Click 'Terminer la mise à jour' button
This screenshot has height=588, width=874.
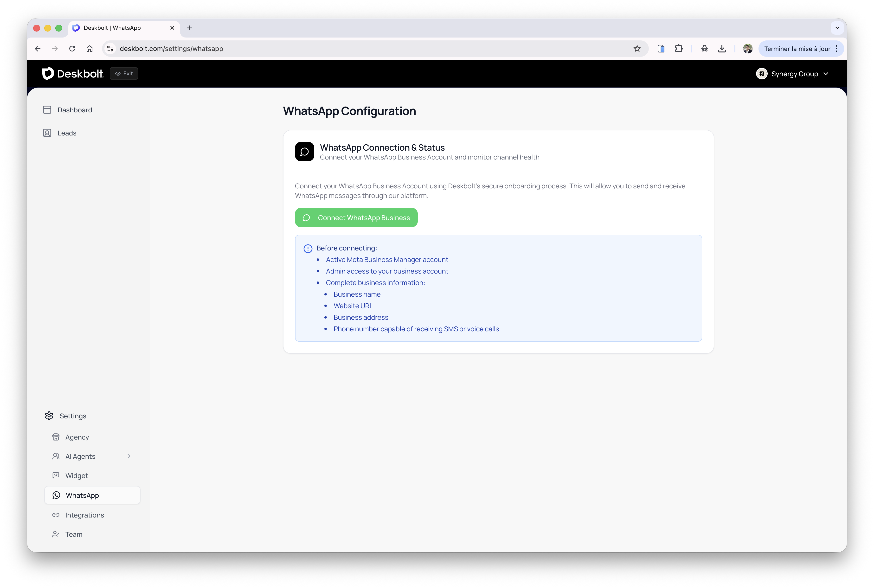[x=797, y=49]
